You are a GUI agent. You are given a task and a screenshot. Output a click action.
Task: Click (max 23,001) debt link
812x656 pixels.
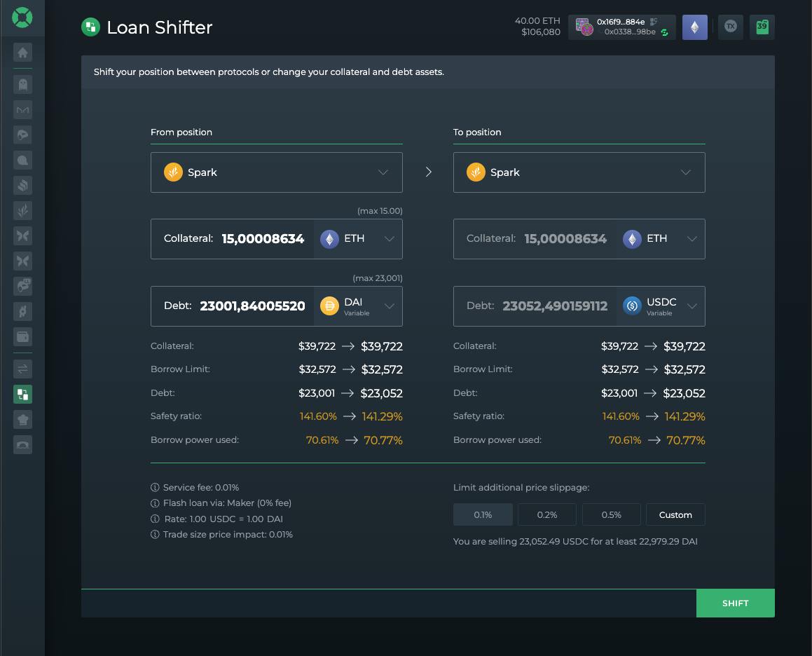(x=378, y=278)
